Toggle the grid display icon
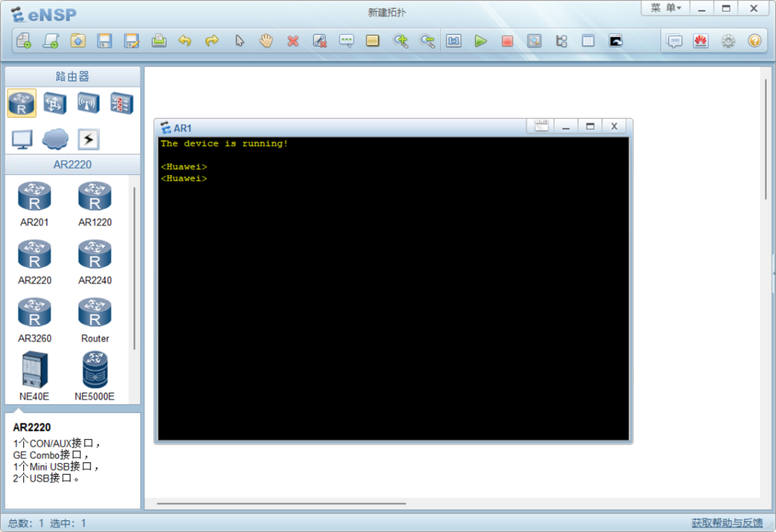The height and width of the screenshot is (532, 776). click(588, 41)
